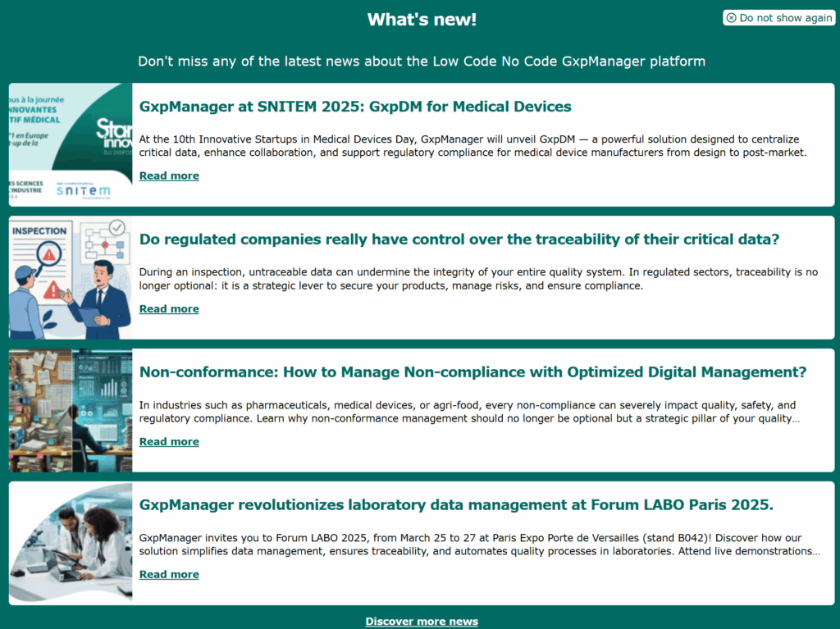This screenshot has width=840, height=629.
Task: Read more about the traceability article
Action: [x=169, y=308]
